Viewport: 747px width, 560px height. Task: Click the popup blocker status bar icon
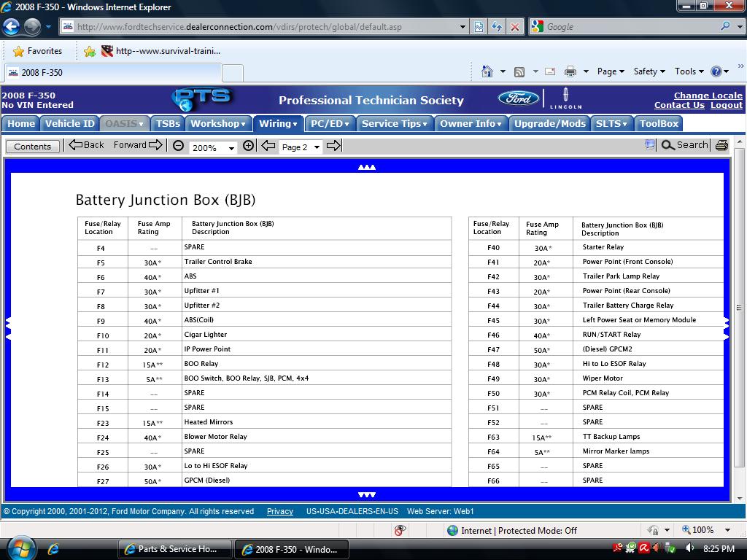click(x=400, y=530)
